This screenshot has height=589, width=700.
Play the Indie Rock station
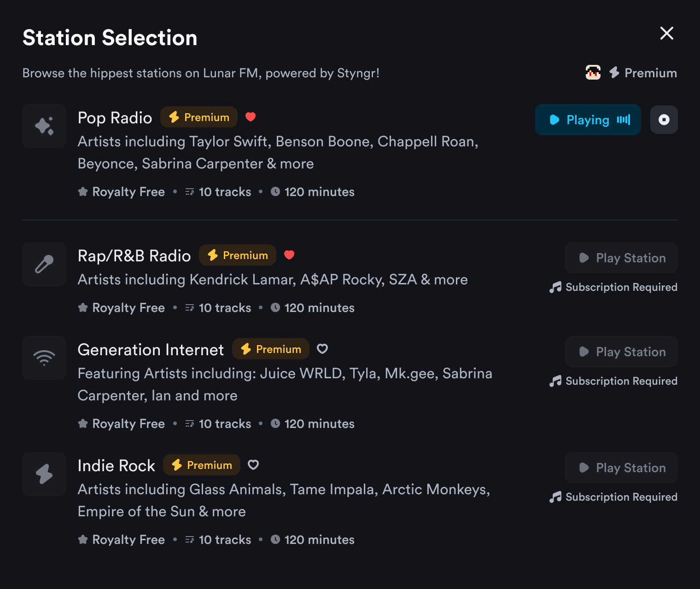point(621,468)
